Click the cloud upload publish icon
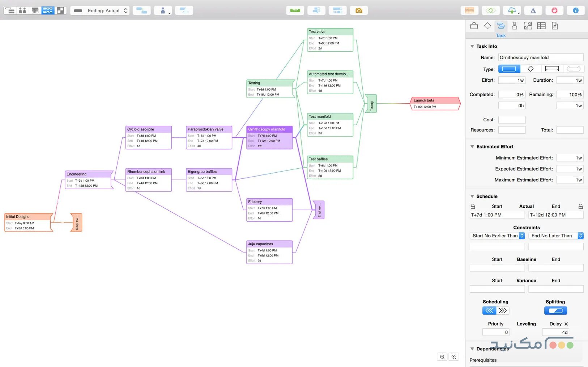The image size is (588, 367). tap(512, 10)
